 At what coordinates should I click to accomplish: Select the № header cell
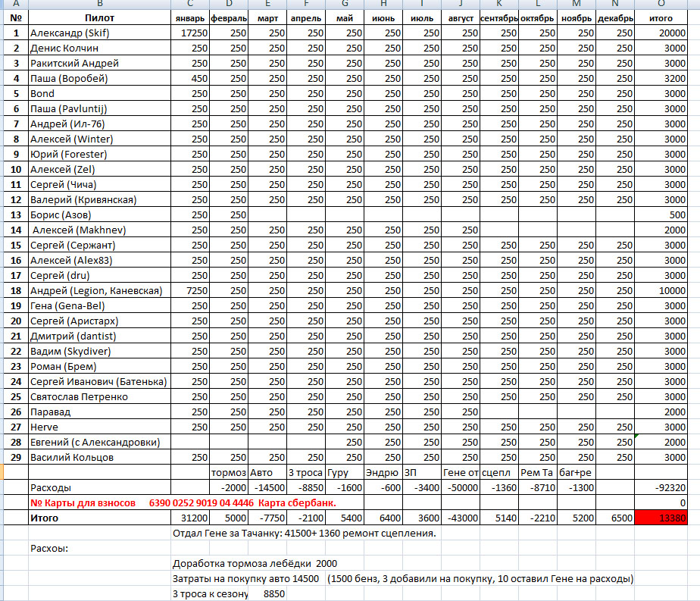(x=16, y=18)
